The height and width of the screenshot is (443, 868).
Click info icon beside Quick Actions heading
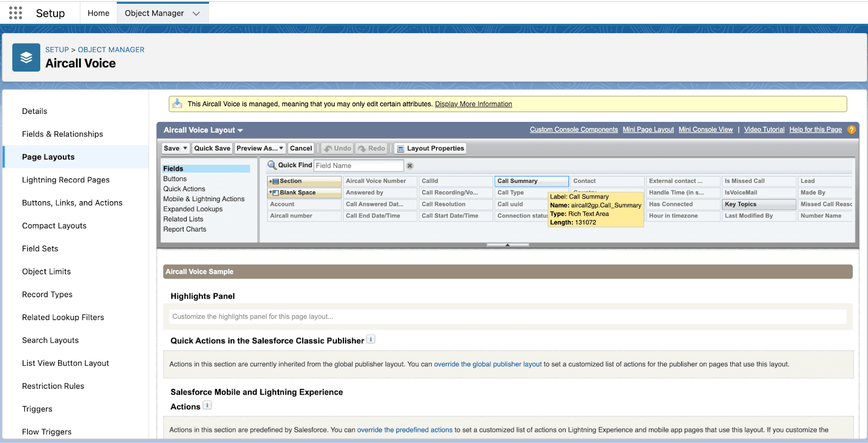click(371, 339)
